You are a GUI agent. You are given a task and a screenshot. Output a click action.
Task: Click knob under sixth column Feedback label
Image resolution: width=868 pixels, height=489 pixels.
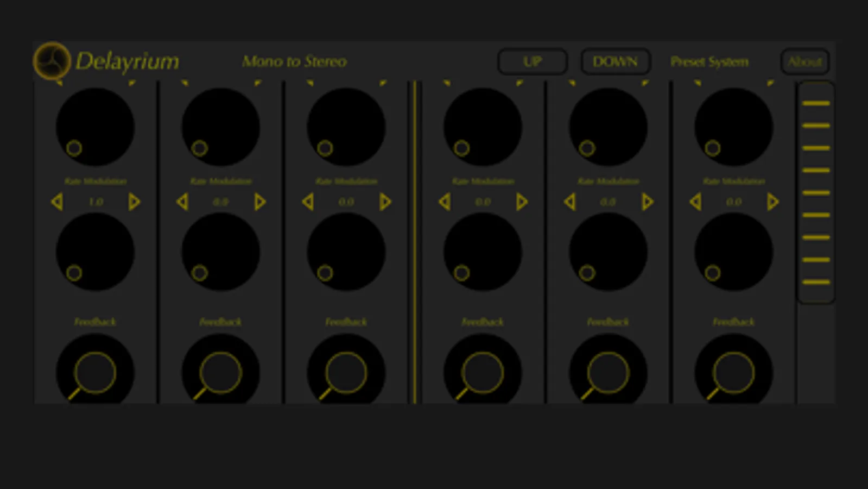click(733, 369)
